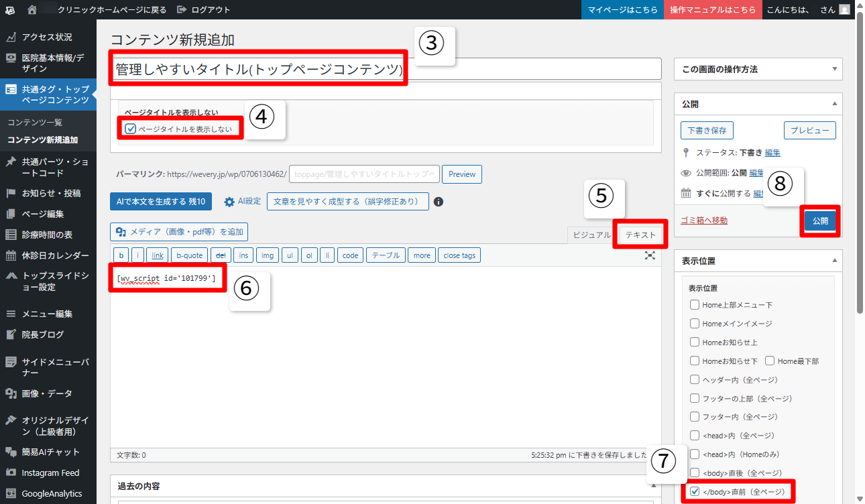Screen dimensions: 865x504
Task: Click the home icon in the top bar
Action: click(32, 10)
